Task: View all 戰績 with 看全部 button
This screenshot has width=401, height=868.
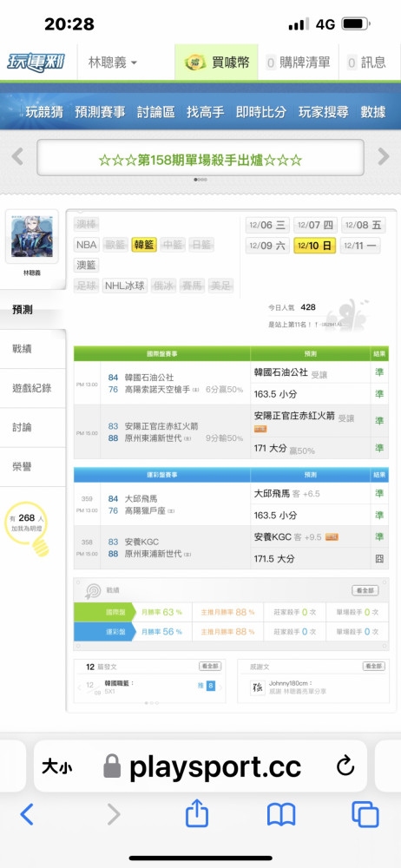Action: coord(365,590)
